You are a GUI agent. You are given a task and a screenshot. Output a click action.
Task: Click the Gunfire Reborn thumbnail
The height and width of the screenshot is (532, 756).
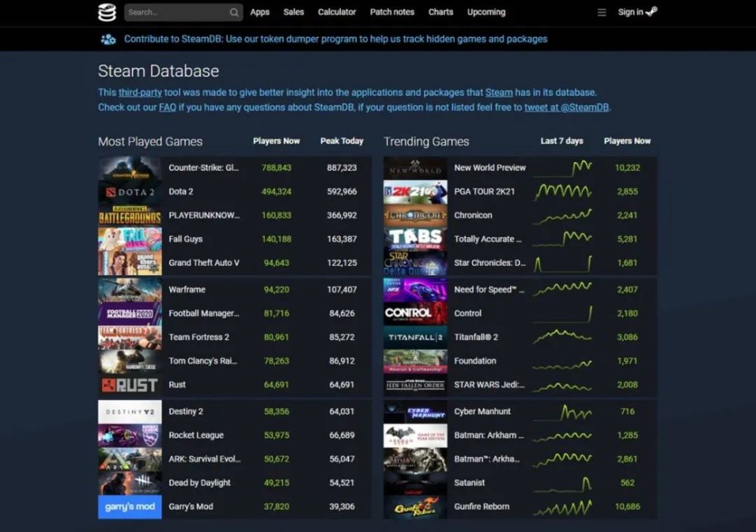415,507
